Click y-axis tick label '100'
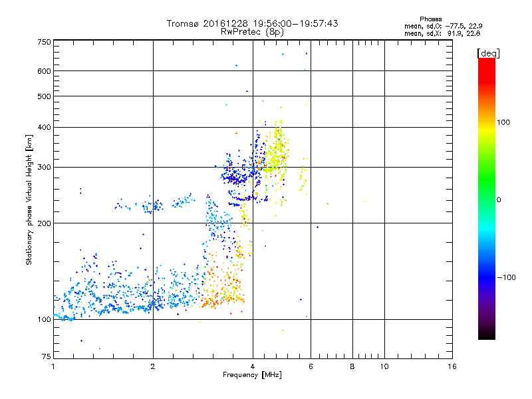This screenshot has height=399, width=532. click(x=45, y=319)
